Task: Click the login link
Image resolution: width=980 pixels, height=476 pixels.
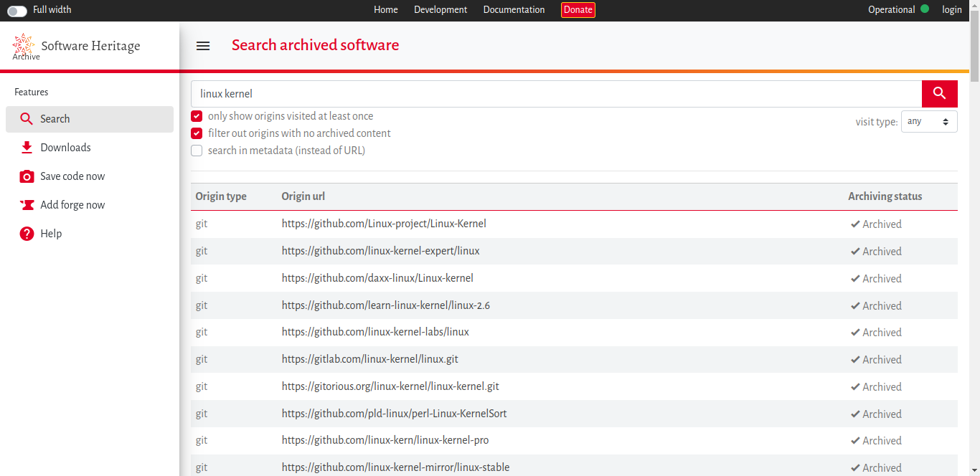Action: pos(952,9)
